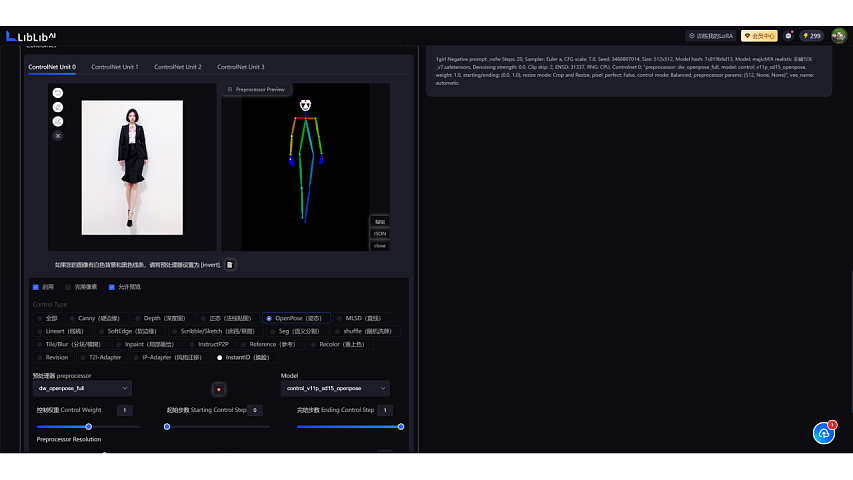Select the eraser icon on input image

click(58, 107)
